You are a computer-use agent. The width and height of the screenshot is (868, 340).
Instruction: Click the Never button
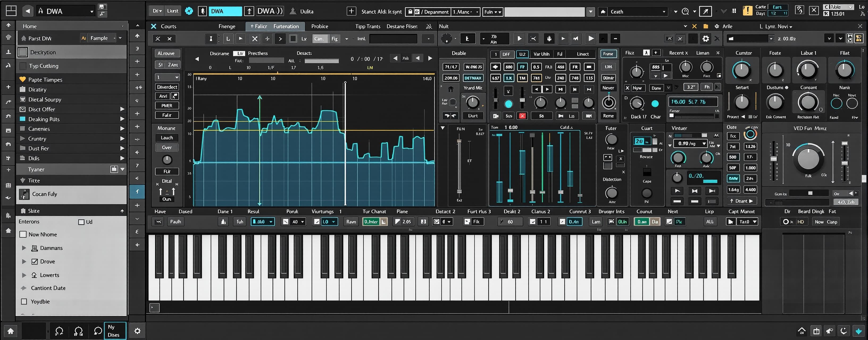click(x=608, y=88)
